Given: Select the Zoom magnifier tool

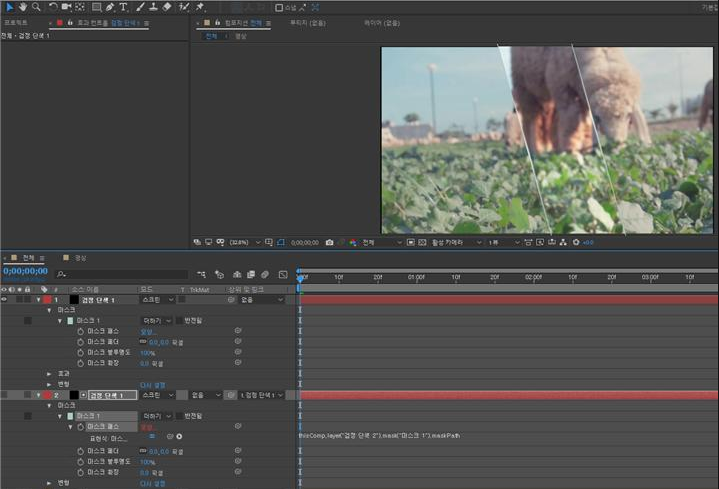Looking at the screenshot, I should pos(36,7).
